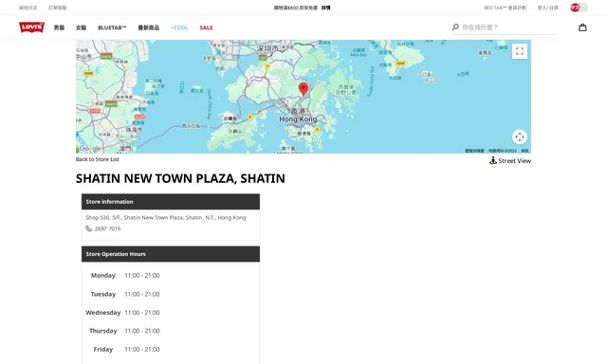Click 登入/註冊 link
607x364 pixels.
pyautogui.click(x=548, y=8)
